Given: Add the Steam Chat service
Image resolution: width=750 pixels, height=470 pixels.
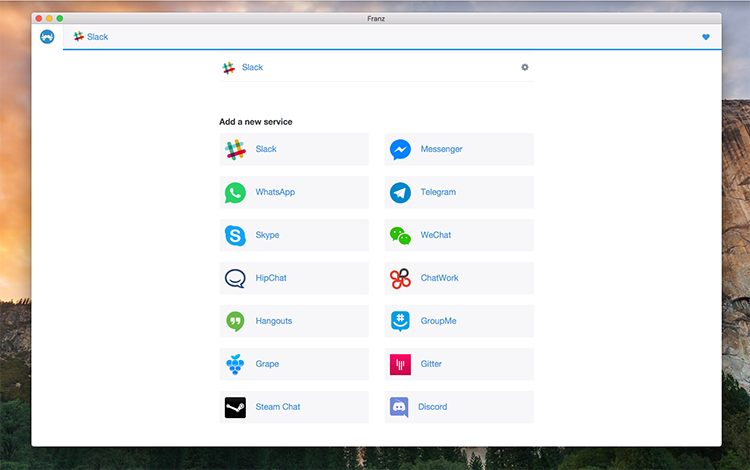Looking at the screenshot, I should (294, 407).
